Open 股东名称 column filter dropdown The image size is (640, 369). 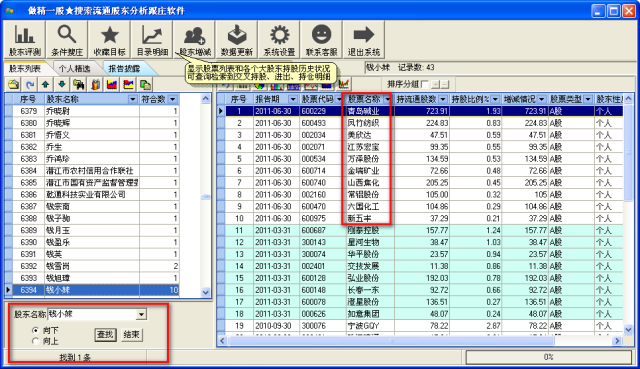(133, 99)
